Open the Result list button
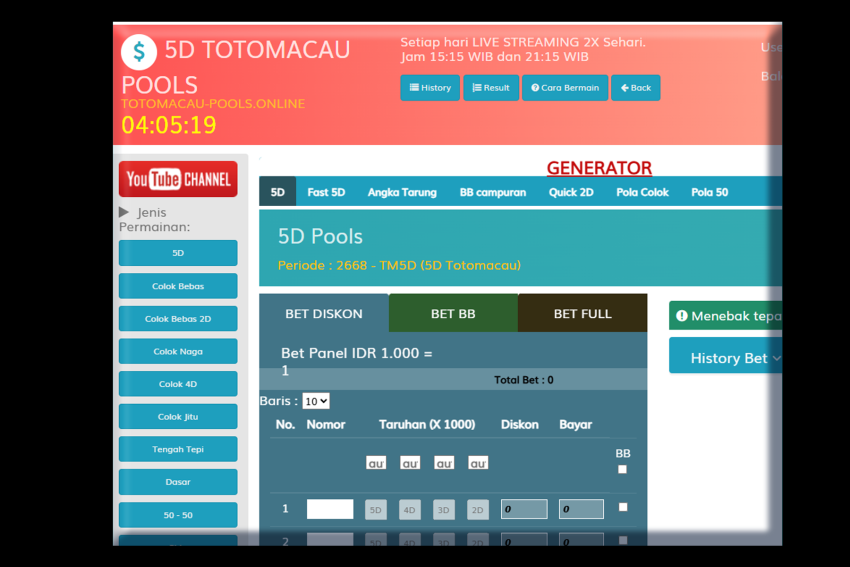 point(491,88)
